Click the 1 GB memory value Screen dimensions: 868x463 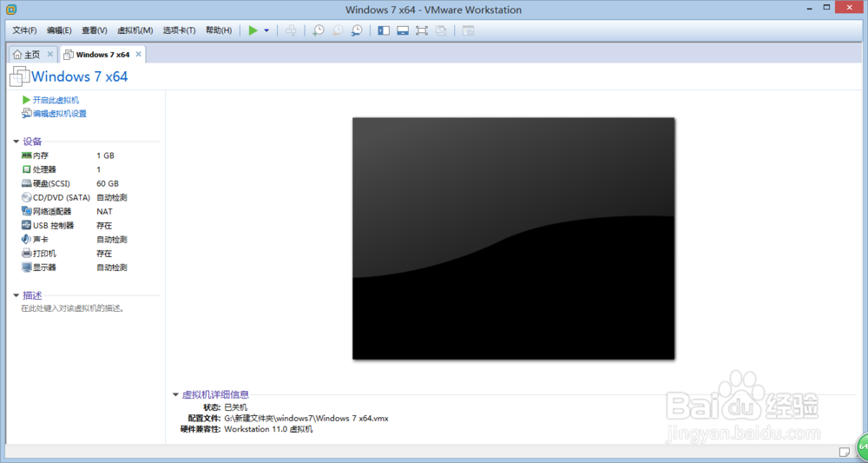point(105,155)
